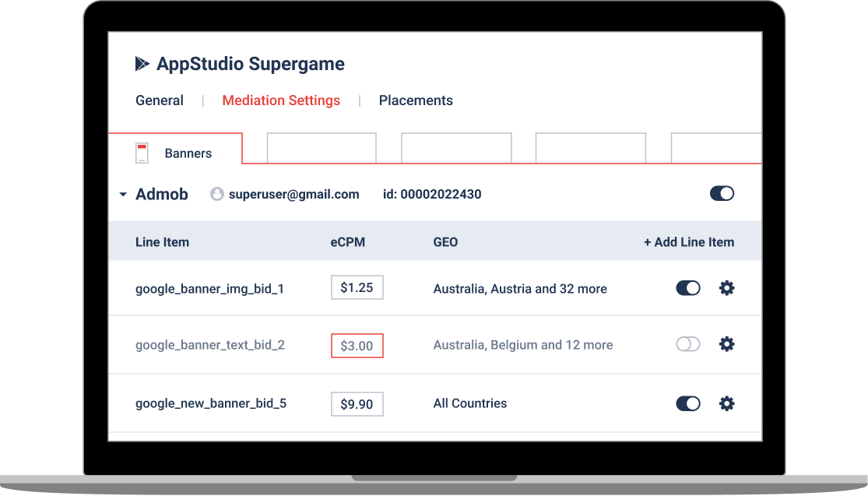Image resolution: width=868 pixels, height=496 pixels.
Task: Click the user avatar icon beside superuser@gmail.com
Action: pos(217,194)
